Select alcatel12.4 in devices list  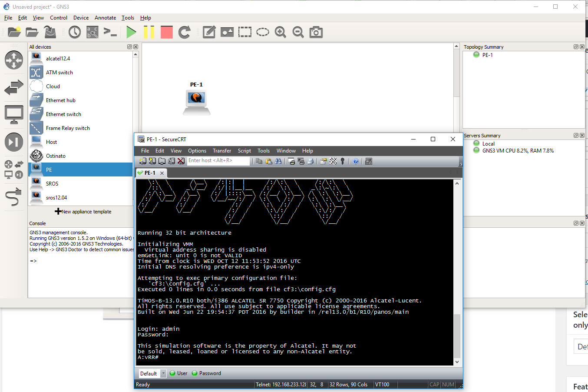point(80,58)
